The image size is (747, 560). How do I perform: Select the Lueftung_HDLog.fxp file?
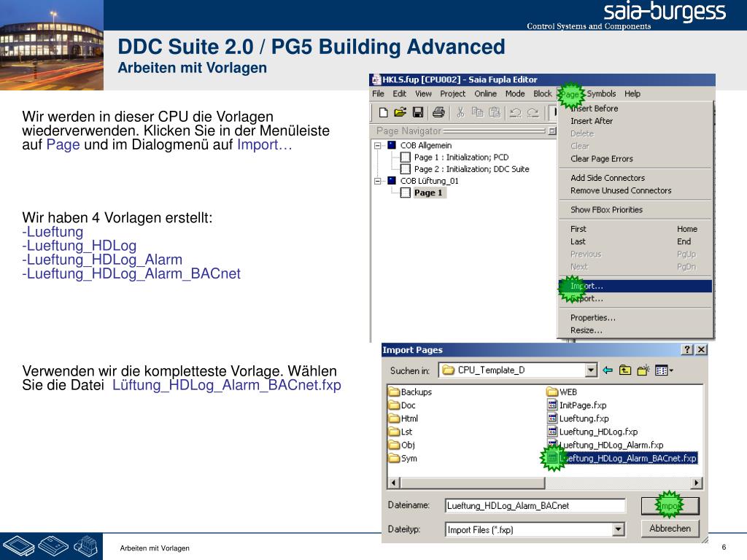point(592,432)
